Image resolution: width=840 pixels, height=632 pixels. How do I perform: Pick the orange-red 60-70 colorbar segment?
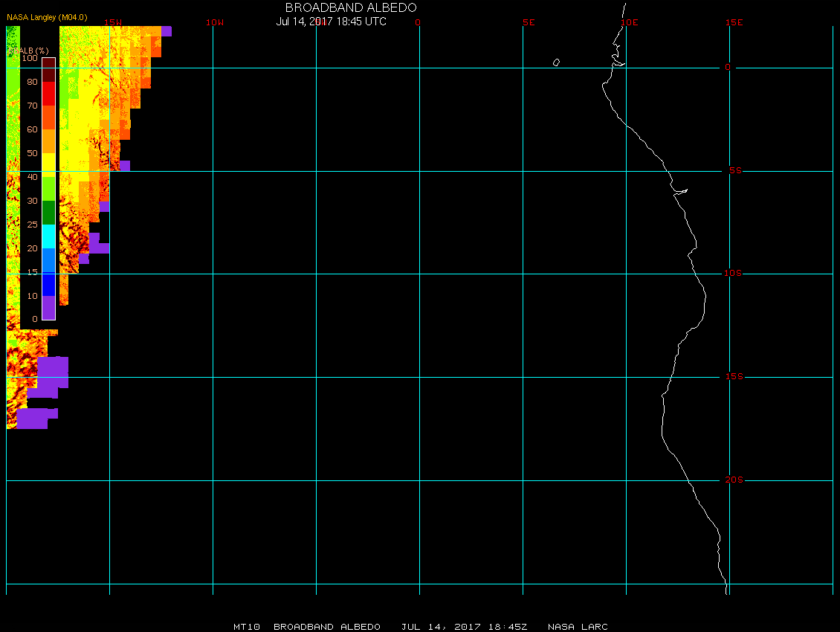(49, 117)
